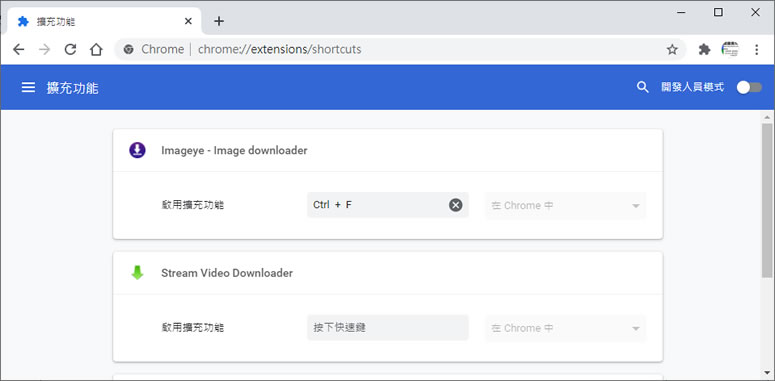
Task: Click the Imageye purple download icon
Action: [137, 150]
